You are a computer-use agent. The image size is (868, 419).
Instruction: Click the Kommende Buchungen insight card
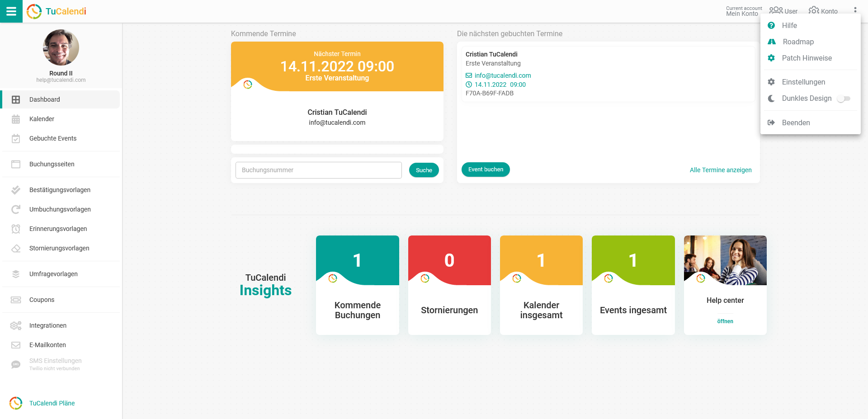click(x=358, y=285)
